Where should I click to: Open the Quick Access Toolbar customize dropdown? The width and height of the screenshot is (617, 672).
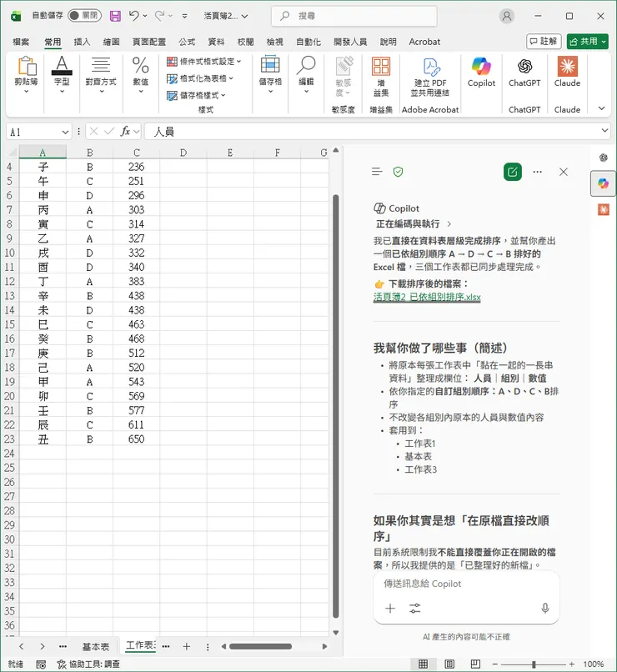(x=184, y=17)
